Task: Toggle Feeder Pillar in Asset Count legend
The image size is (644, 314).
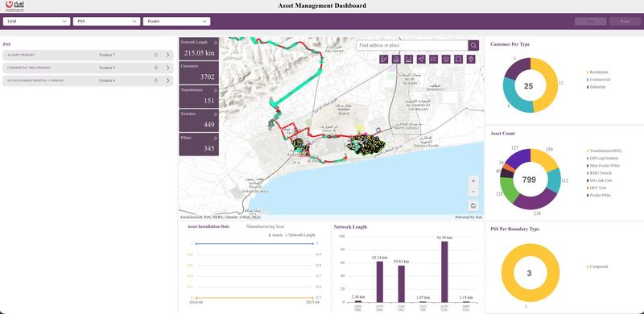Action: tap(598, 195)
